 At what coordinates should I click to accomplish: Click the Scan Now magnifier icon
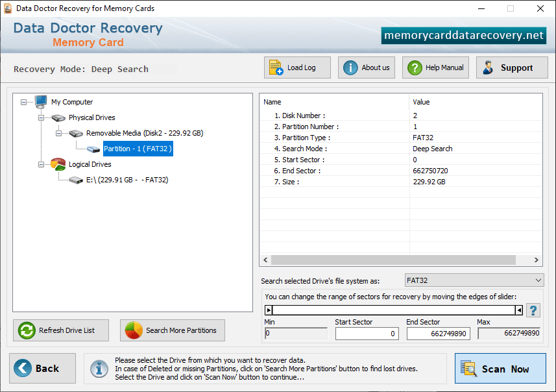click(468, 368)
